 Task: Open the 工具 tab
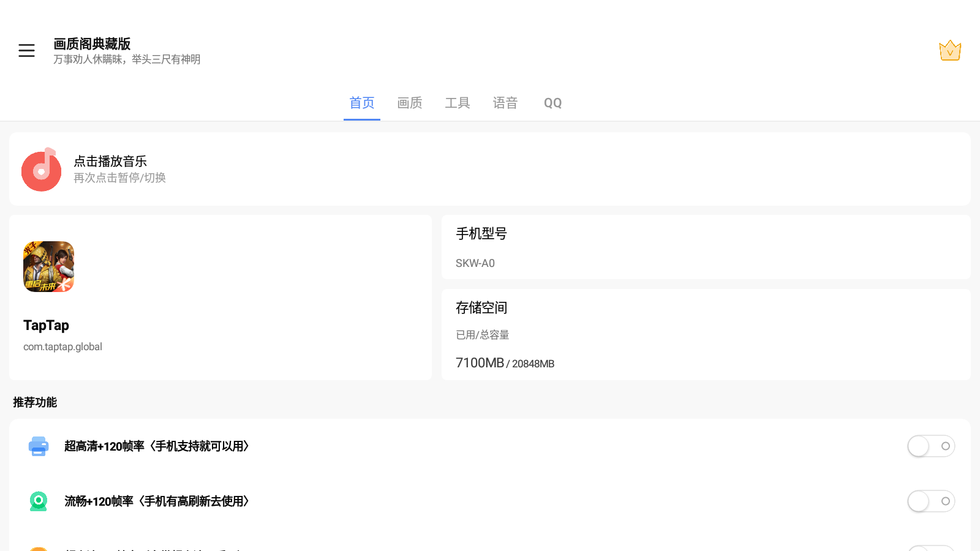coord(458,103)
